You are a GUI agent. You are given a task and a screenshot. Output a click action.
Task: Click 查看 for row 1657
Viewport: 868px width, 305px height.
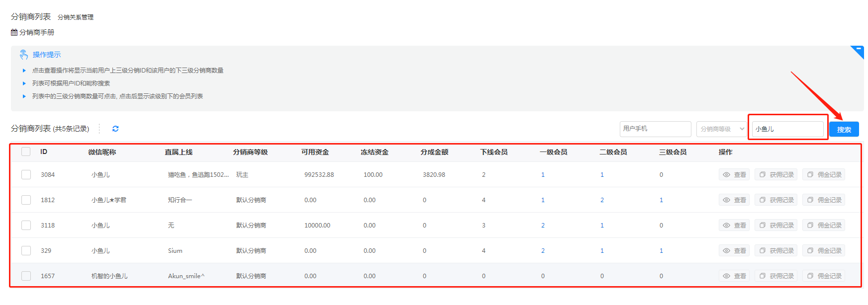pyautogui.click(x=734, y=276)
